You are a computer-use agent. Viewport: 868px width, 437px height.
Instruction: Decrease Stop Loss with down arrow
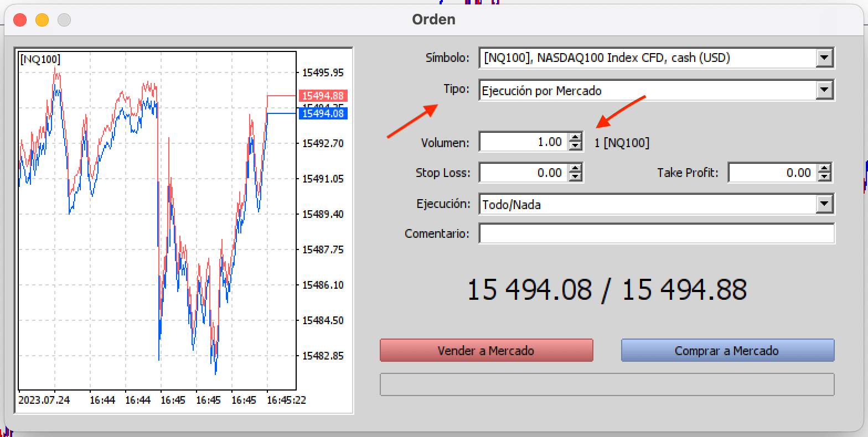click(x=576, y=177)
